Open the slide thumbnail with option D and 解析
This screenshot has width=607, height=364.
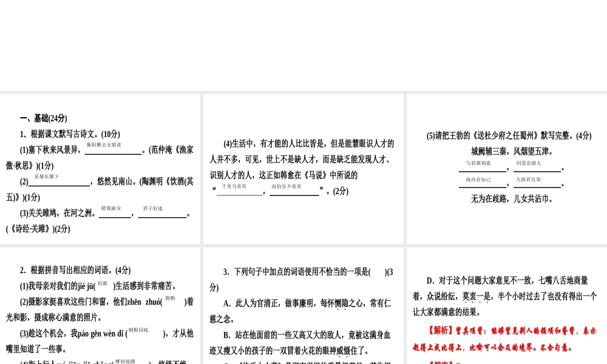point(507,306)
